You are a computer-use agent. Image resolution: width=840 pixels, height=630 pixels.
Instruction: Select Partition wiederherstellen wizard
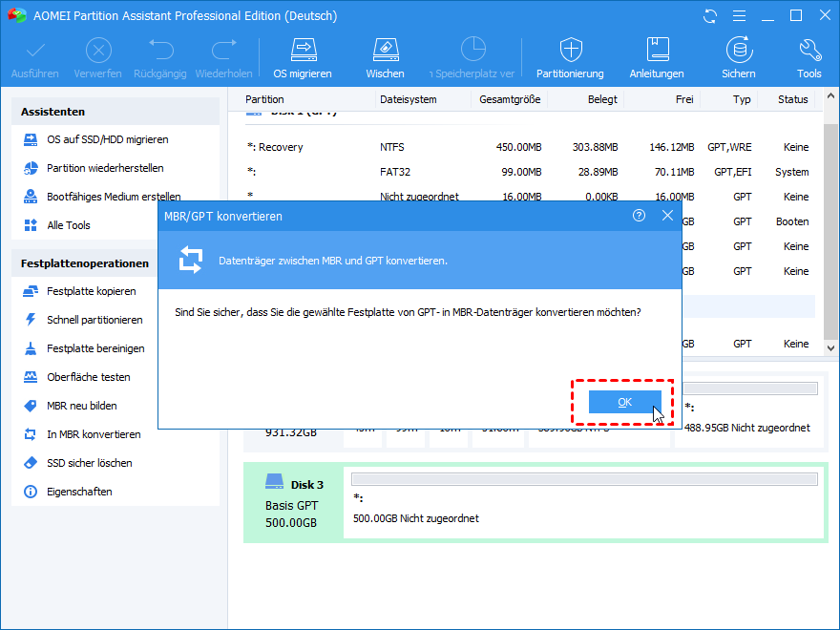point(106,168)
